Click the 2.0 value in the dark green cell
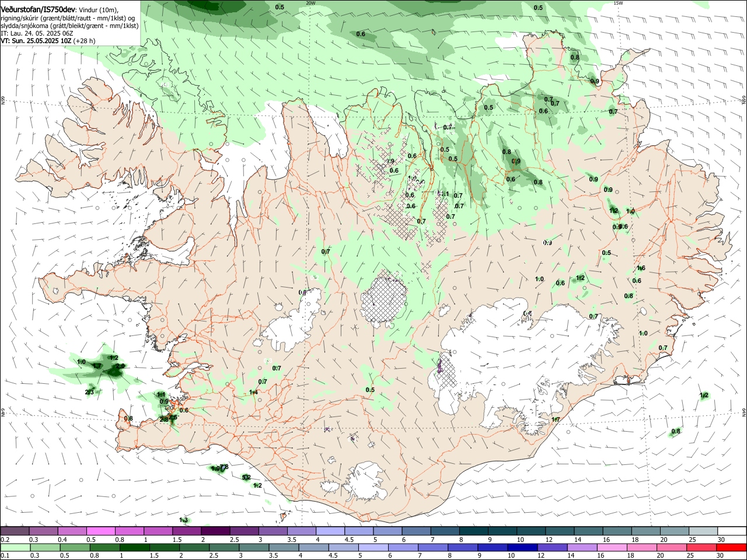The height and width of the screenshot is (560, 747). click(x=120, y=366)
